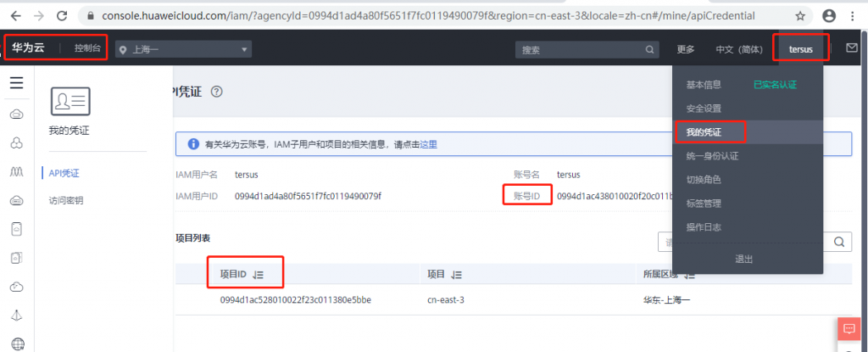Screen dimensions: 868x352
Task: Click the storage box sidebar icon
Action: [x=17, y=258]
